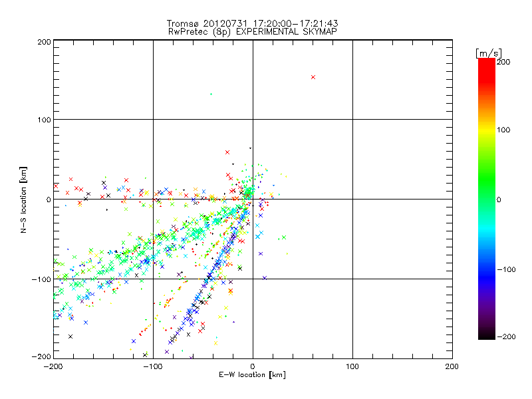
Task: Pick the red top of the colorbar
Action: coord(486,65)
